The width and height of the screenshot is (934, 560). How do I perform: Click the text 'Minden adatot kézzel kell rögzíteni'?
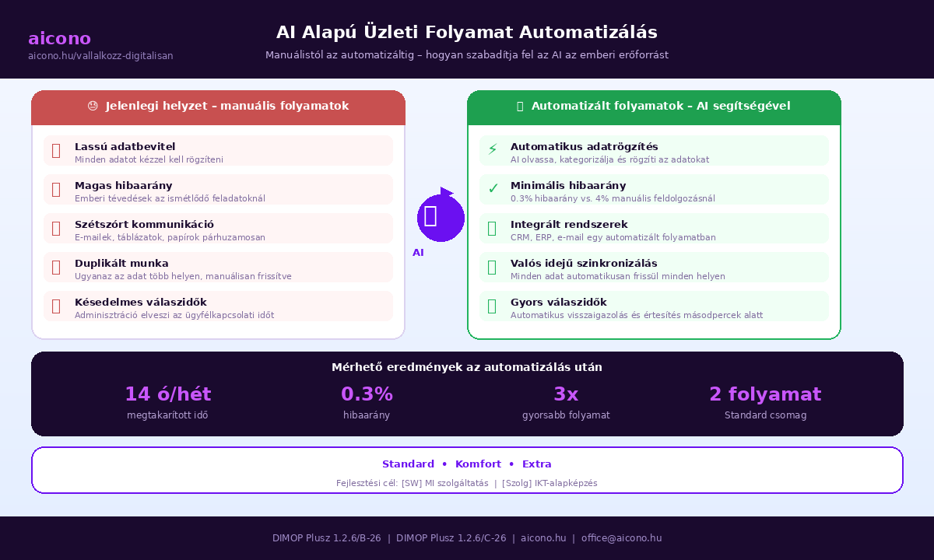tap(149, 159)
